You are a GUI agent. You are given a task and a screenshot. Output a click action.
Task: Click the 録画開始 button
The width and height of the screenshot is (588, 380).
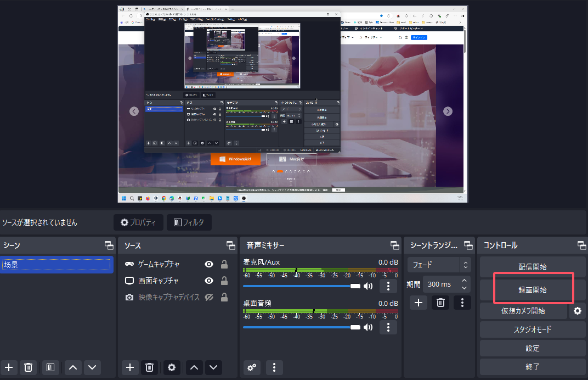(x=533, y=289)
